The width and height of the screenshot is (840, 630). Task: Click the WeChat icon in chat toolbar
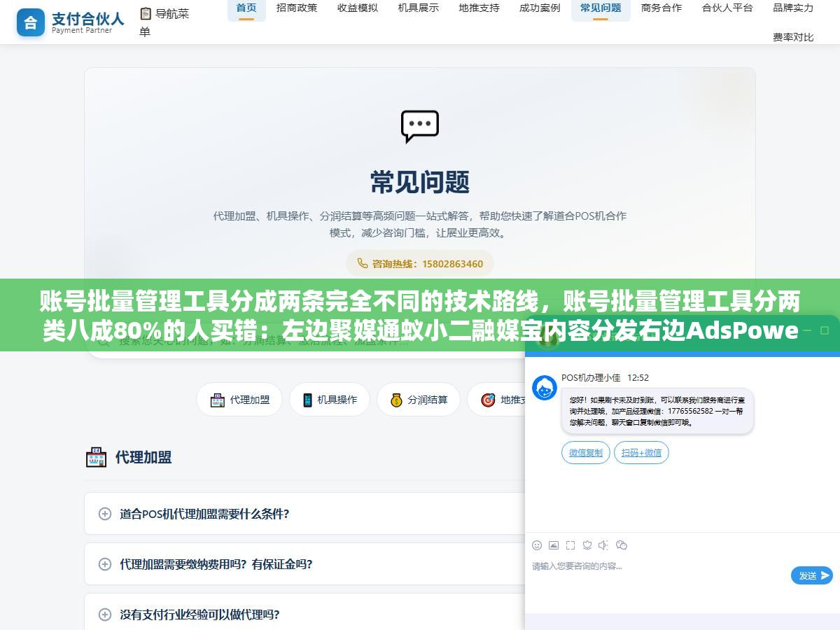click(x=622, y=545)
